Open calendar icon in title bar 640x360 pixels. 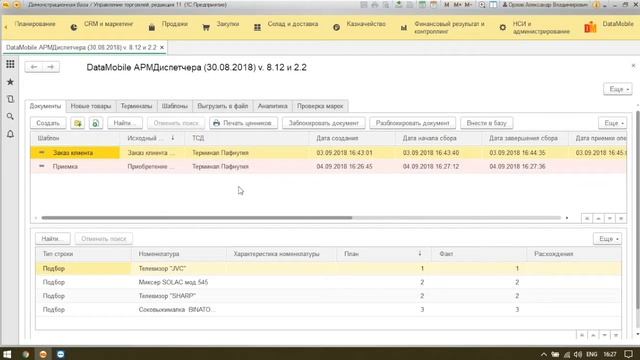point(434,5)
